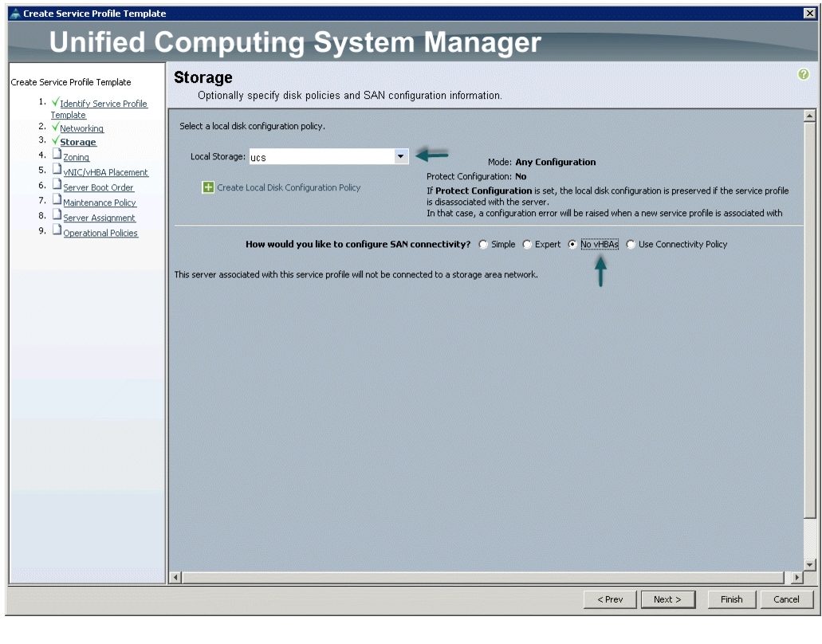Click the green checkmark beside Networking step
This screenshot has width=822, height=644.
tap(55, 128)
